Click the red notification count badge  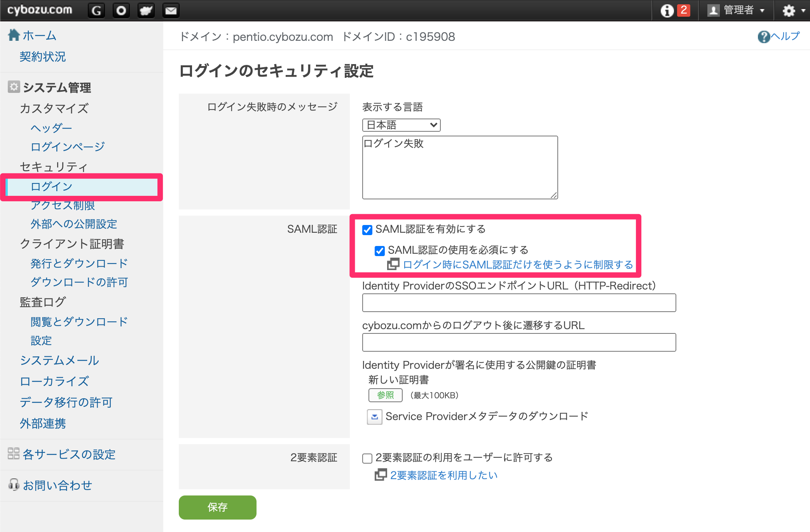(684, 10)
